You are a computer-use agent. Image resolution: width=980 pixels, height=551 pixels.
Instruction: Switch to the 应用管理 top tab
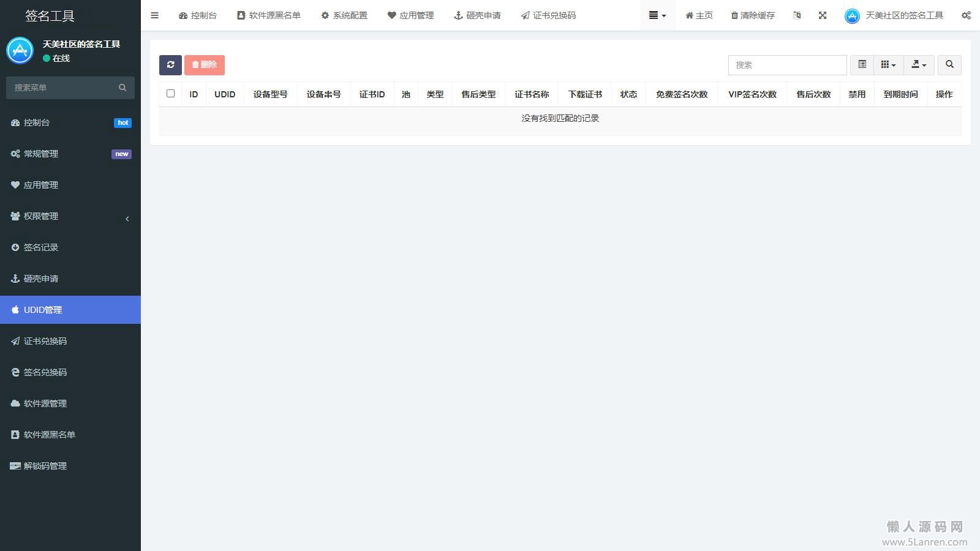point(410,15)
